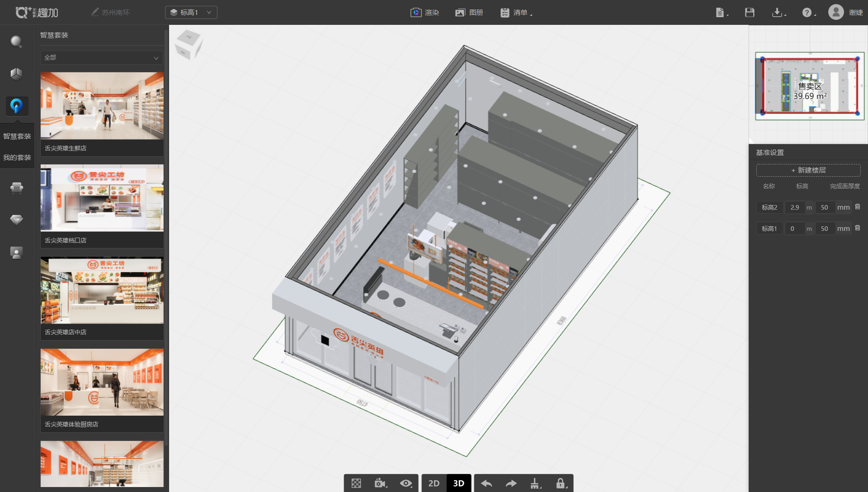Click the search magnifier in left sidebar
The width and height of the screenshot is (868, 492).
(x=17, y=42)
